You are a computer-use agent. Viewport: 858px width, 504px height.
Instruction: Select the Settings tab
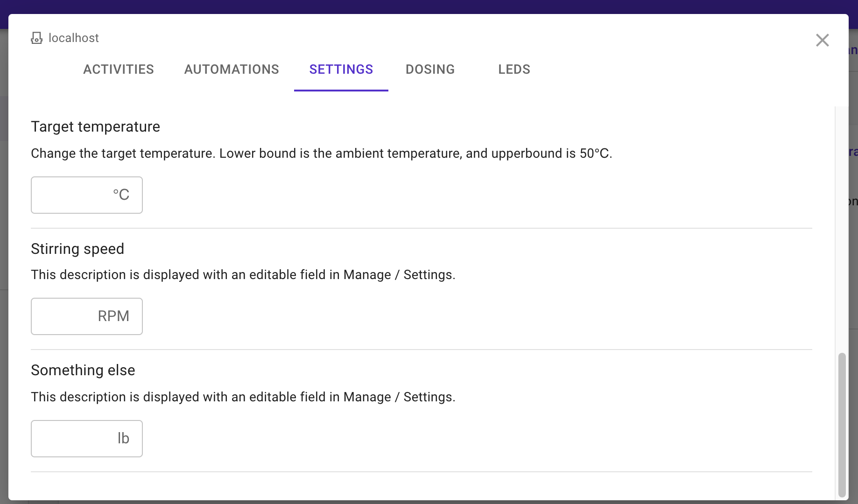341,70
